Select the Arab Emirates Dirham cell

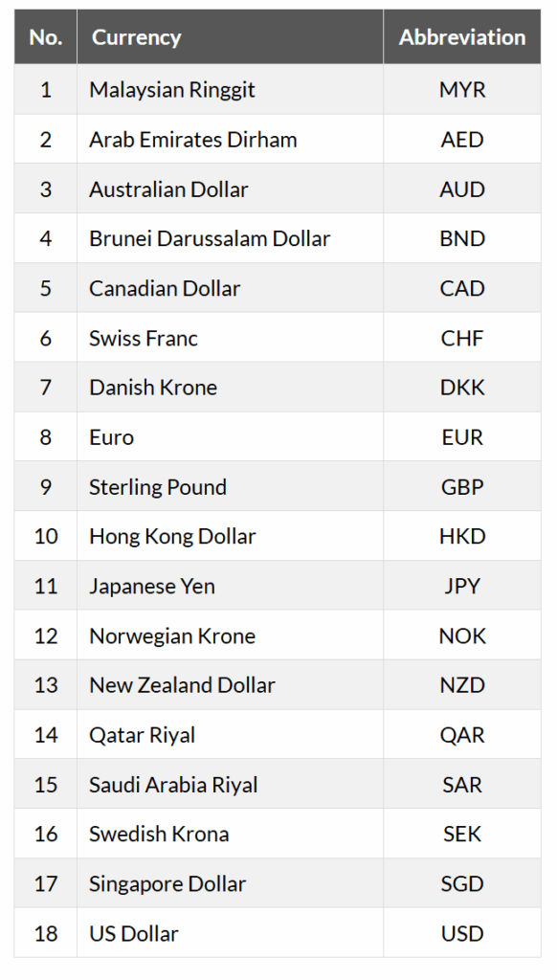pos(230,139)
